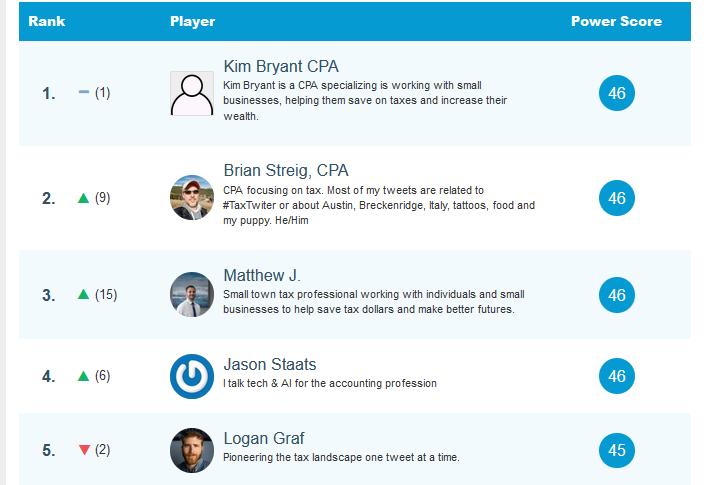Open Logan Graf's profile photo
The image size is (708, 485).
(192, 450)
